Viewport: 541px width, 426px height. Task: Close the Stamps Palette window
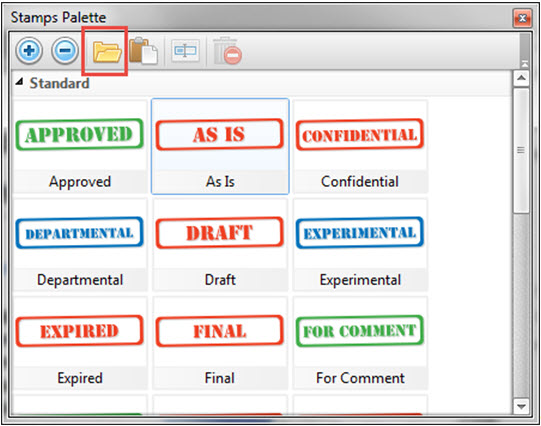click(522, 18)
